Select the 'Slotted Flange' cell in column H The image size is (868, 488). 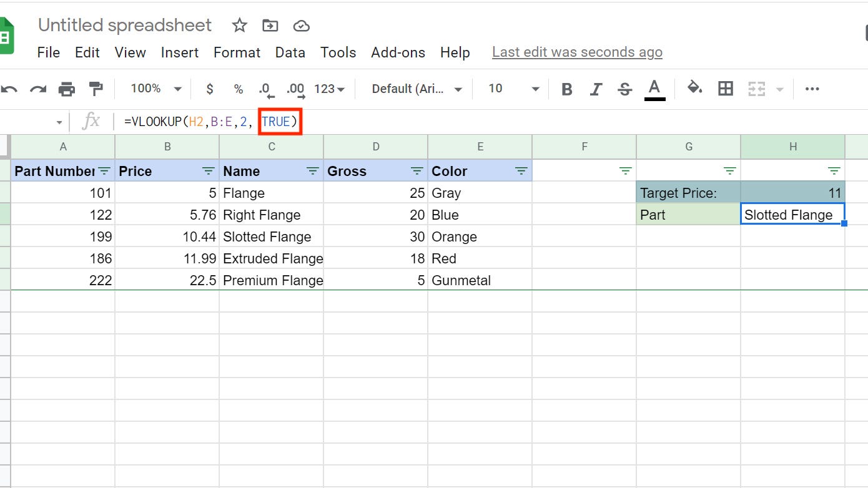click(x=793, y=214)
